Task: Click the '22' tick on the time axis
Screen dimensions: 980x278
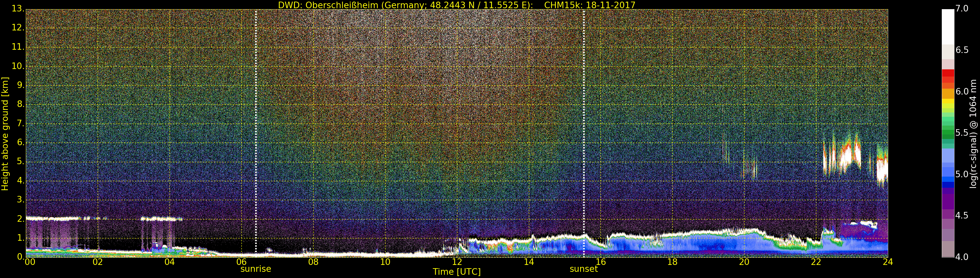Action: coord(816,262)
